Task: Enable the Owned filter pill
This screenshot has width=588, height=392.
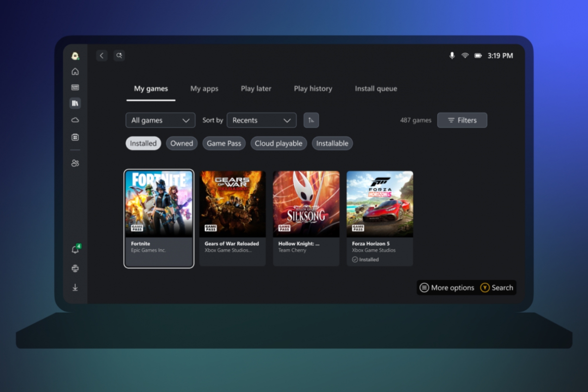Action: coord(181,143)
